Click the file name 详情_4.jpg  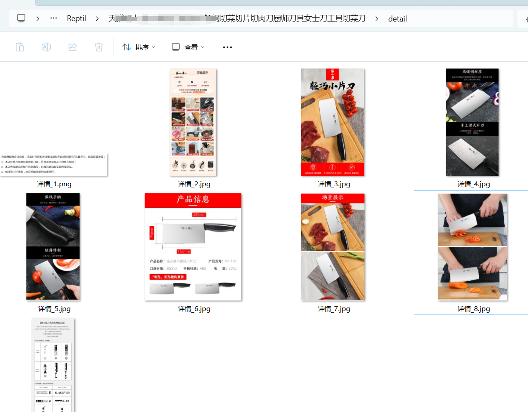pyautogui.click(x=473, y=184)
